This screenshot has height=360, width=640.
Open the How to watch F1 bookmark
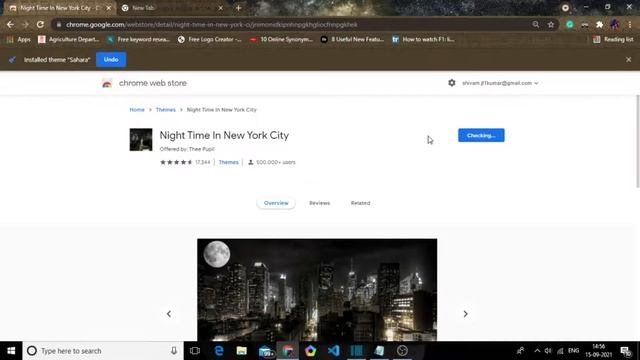[x=423, y=40]
